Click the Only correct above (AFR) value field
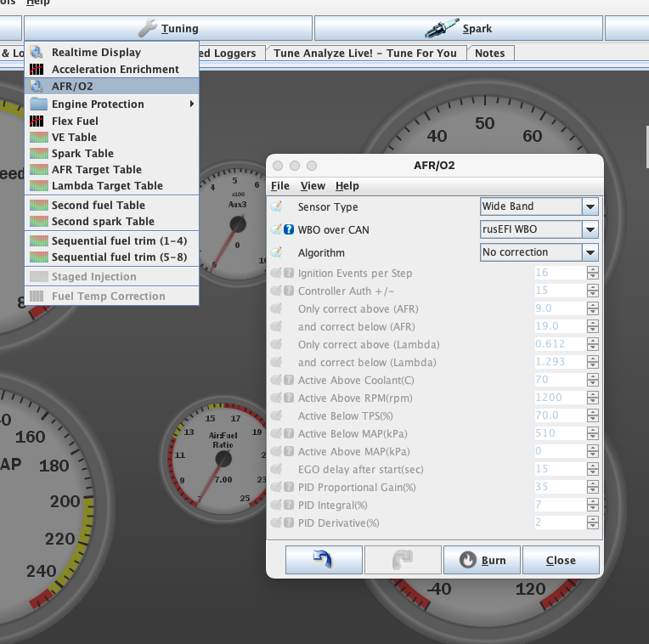649x644 pixels. coord(561,308)
